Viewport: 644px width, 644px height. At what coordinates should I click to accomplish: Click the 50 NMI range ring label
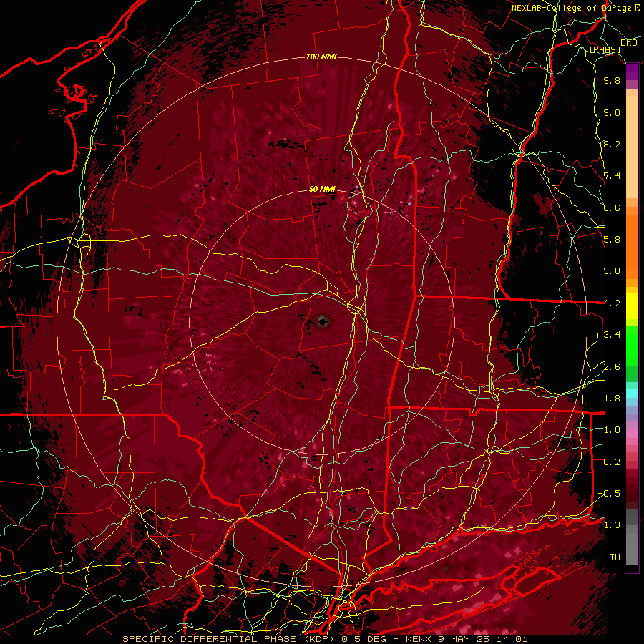tap(323, 189)
